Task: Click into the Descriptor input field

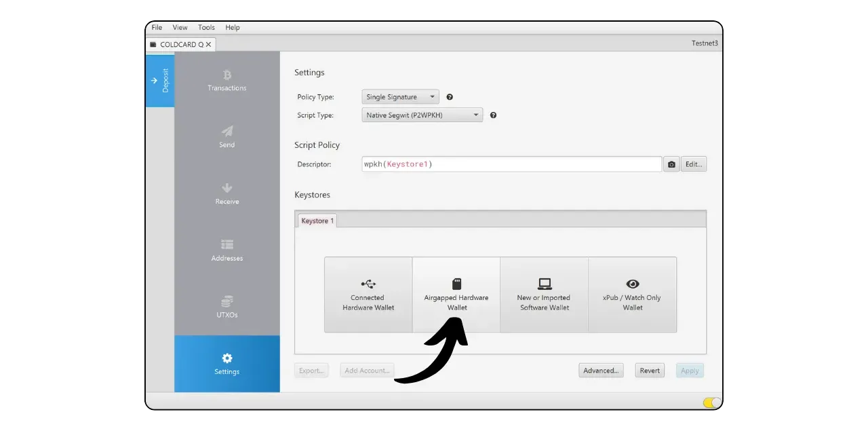Action: pyautogui.click(x=511, y=164)
